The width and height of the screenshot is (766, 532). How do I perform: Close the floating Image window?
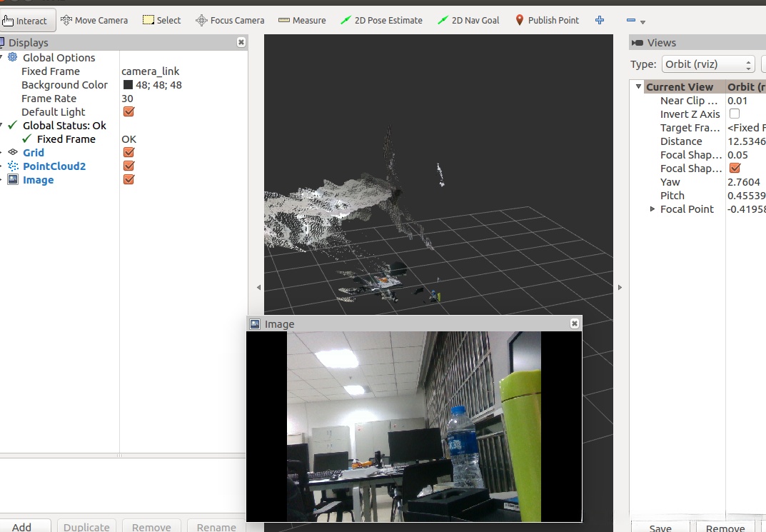point(575,323)
